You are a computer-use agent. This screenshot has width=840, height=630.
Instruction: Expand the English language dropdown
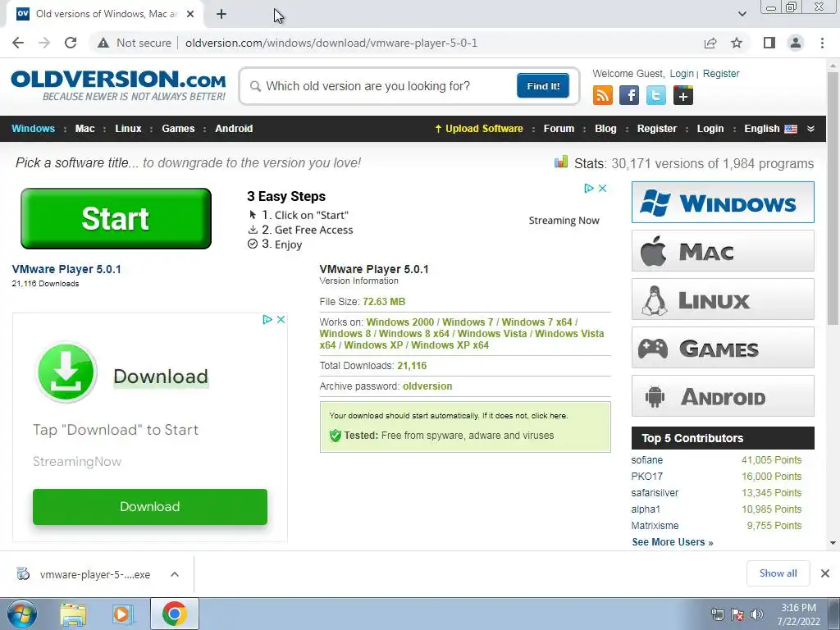(811, 129)
